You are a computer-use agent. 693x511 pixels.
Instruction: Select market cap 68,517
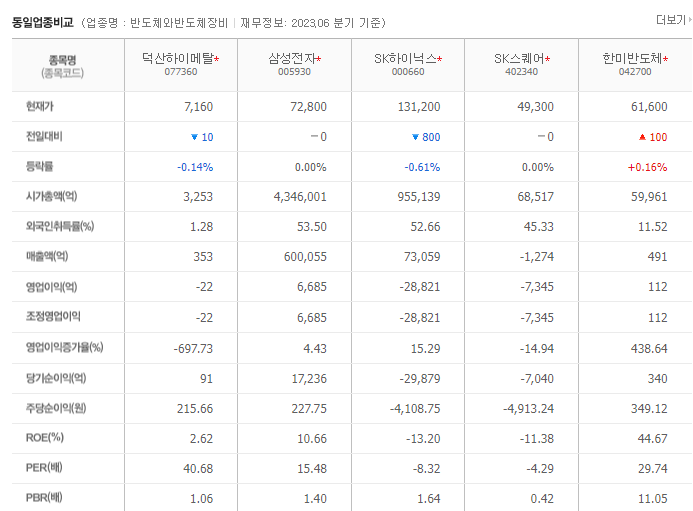(535, 197)
